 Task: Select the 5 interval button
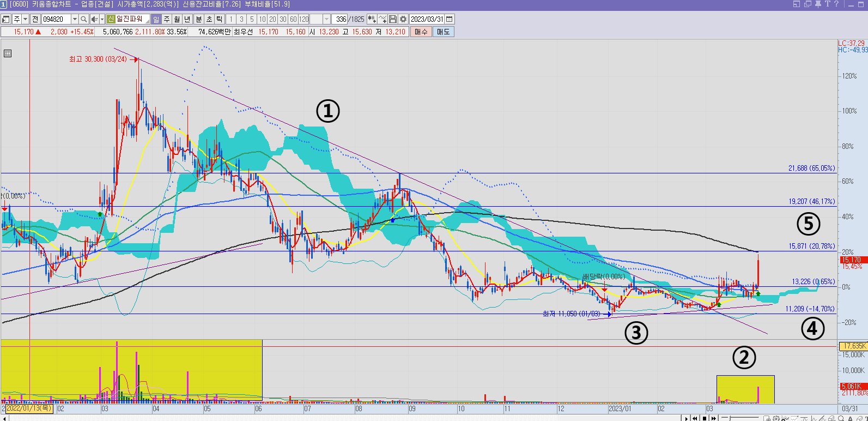[252, 19]
